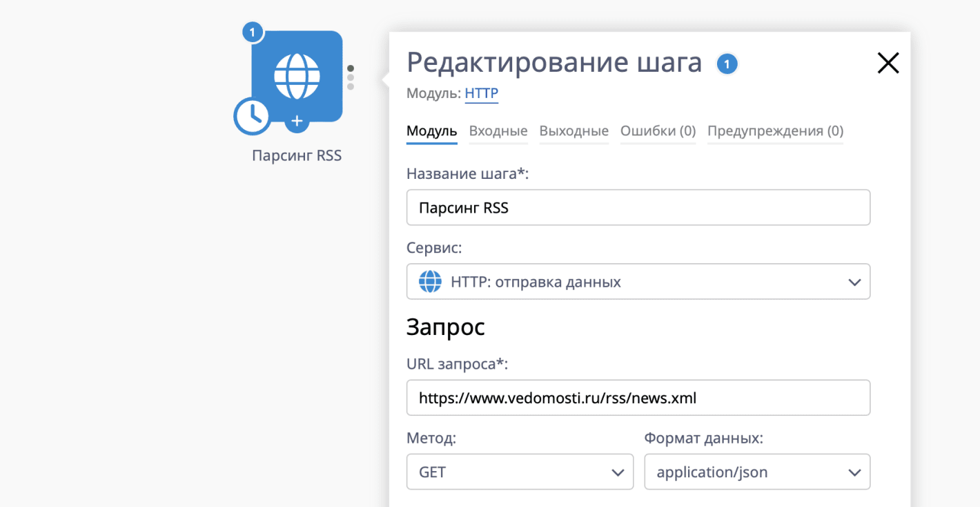Screen dimensions: 980x507
Task: Select the Ошибки (0) tab
Action: pyautogui.click(x=657, y=131)
